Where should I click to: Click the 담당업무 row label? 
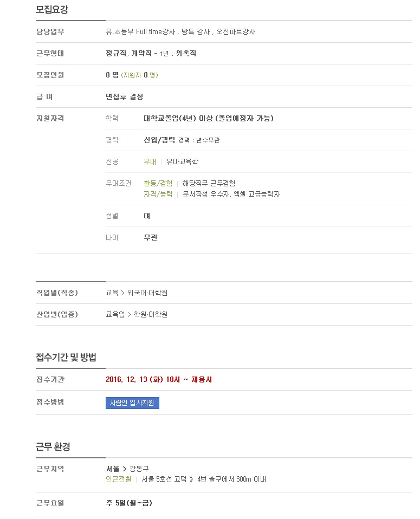click(50, 32)
